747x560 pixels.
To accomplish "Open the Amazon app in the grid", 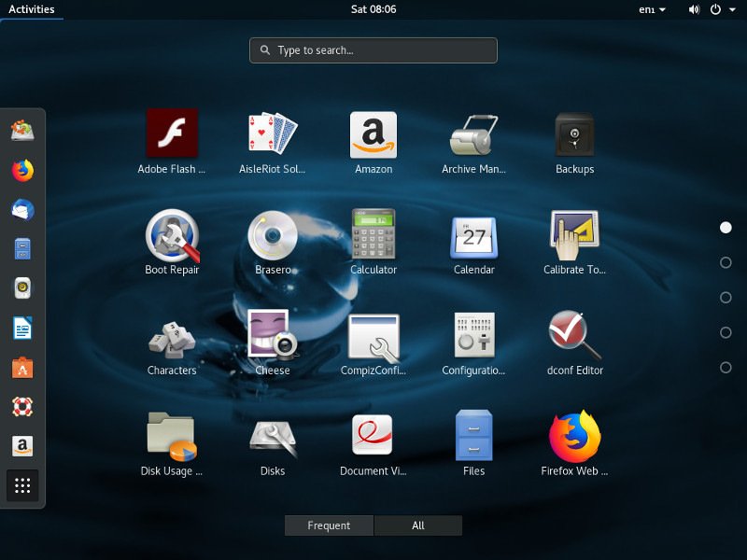I will point(373,142).
